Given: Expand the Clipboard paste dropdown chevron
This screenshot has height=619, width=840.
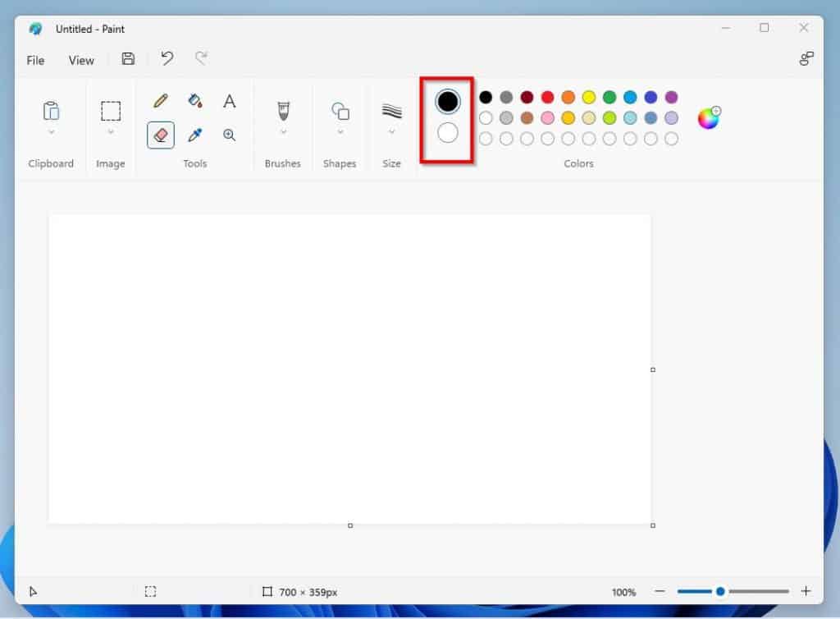Looking at the screenshot, I should click(x=52, y=132).
